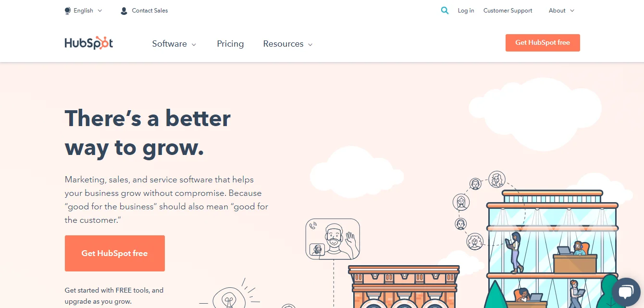Click the small headset agent thumbnail in call card

tap(317, 249)
